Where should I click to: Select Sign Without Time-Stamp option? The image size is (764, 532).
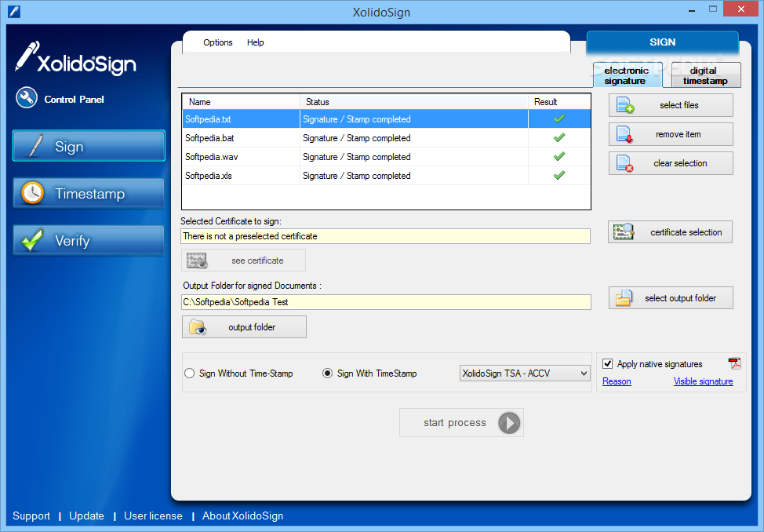190,373
